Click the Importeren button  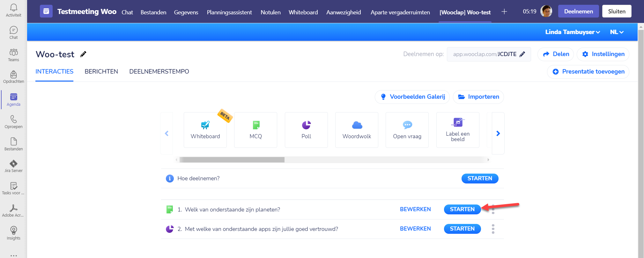pyautogui.click(x=478, y=97)
